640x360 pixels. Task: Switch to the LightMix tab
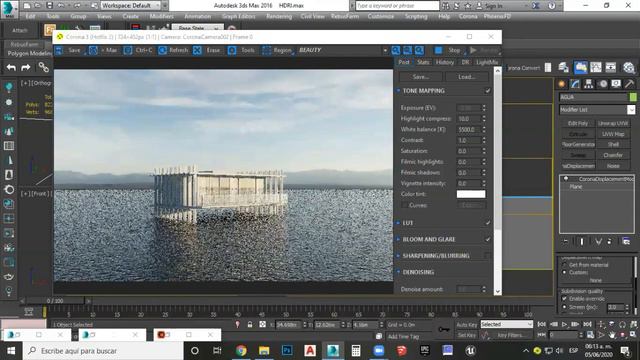[x=487, y=62]
